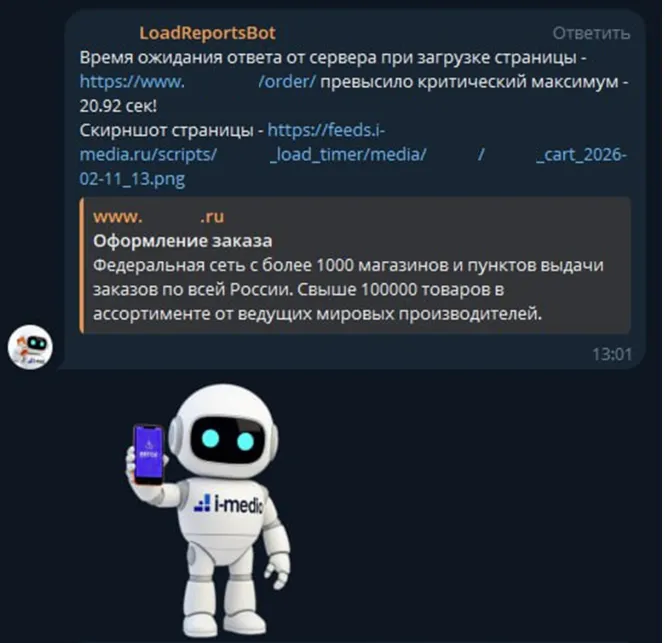Open the LoadReportsBot sender name
Viewport: 665px width, 643px height.
click(x=207, y=33)
